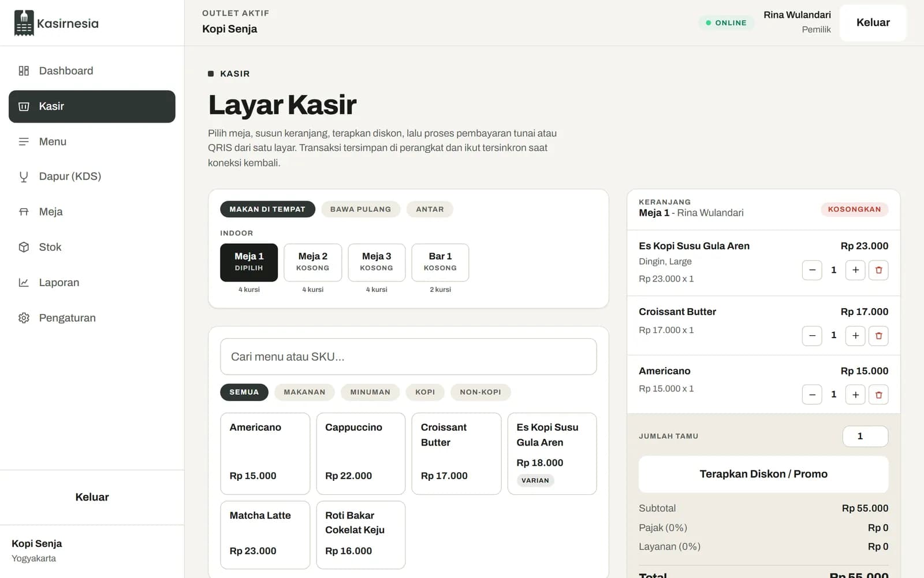Viewport: 924px width, 578px height.
Task: Decrease Es Kopi Susu Gula Aren quantity
Action: [x=812, y=270]
